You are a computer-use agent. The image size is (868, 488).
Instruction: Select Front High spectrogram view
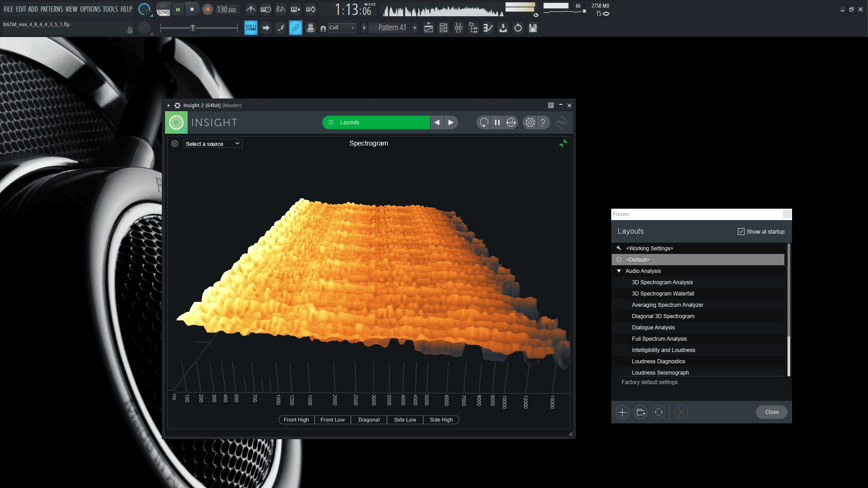coord(297,420)
